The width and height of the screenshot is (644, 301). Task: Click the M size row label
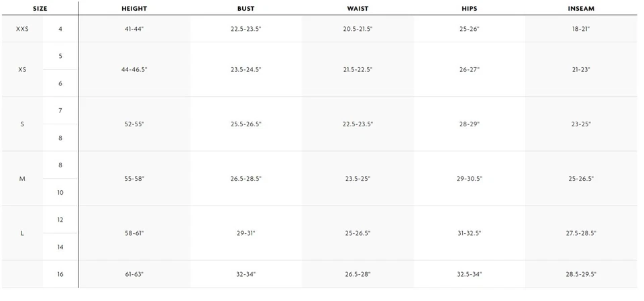(x=22, y=179)
